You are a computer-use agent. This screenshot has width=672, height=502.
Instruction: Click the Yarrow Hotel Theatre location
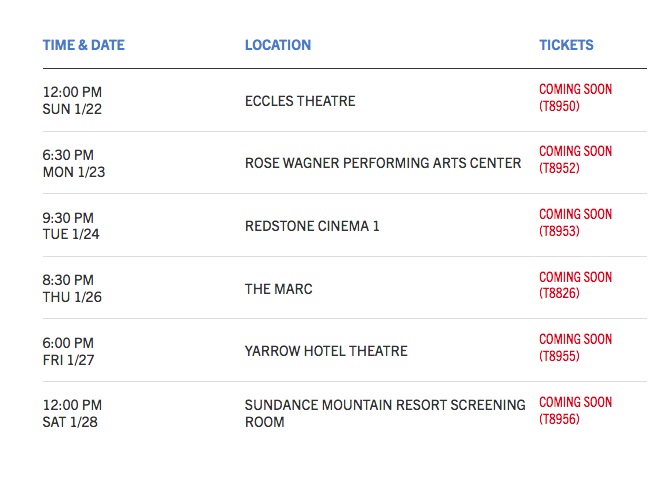pyautogui.click(x=326, y=351)
